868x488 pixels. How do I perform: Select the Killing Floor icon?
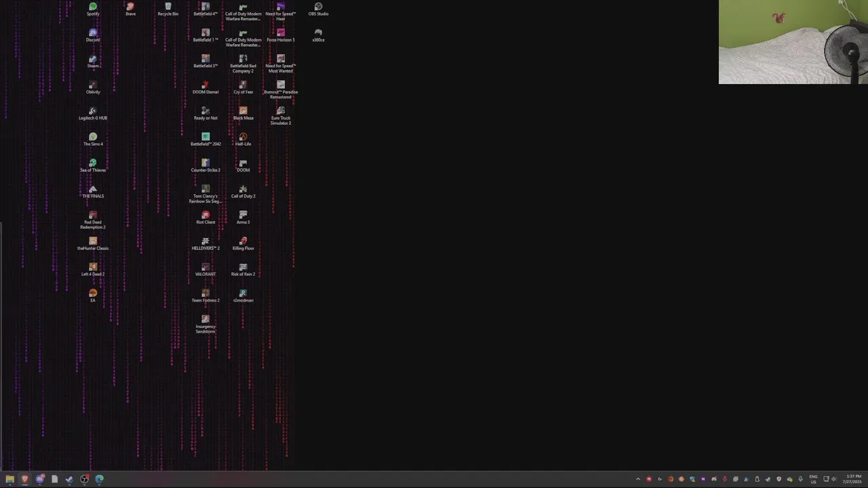coord(243,243)
